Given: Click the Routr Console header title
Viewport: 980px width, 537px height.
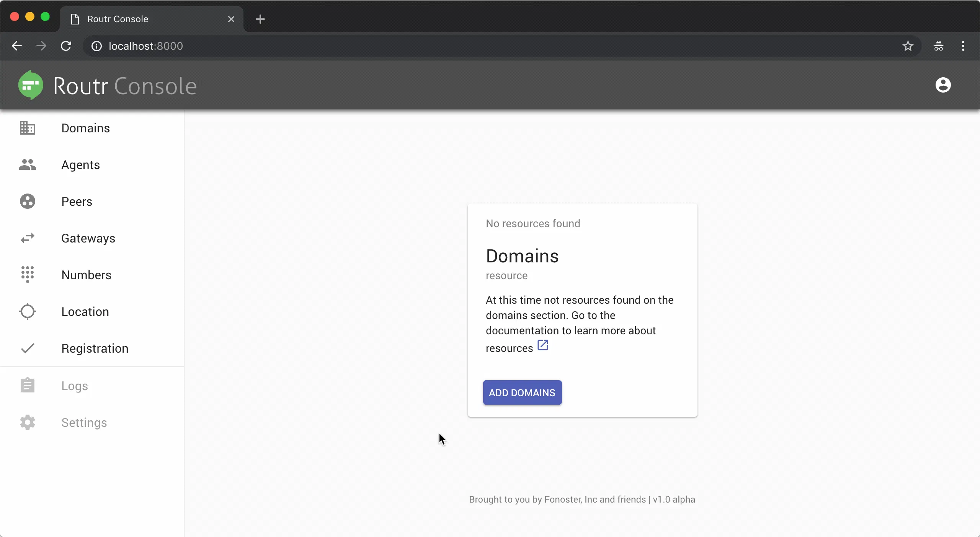Looking at the screenshot, I should tap(125, 86).
